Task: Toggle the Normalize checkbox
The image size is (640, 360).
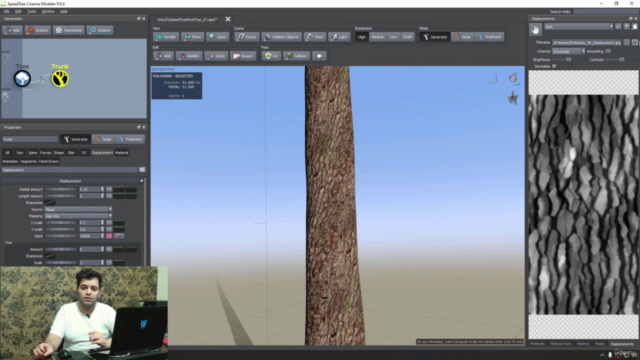Action: pyautogui.click(x=554, y=66)
